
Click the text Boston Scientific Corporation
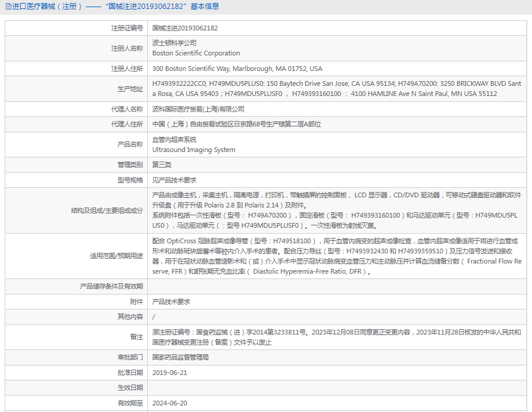[196, 53]
